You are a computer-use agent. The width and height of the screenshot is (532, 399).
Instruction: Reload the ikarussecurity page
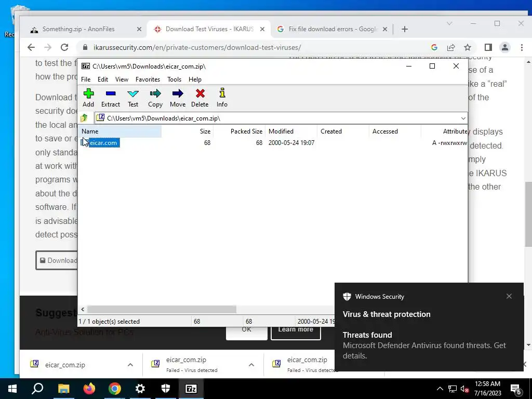64,47
